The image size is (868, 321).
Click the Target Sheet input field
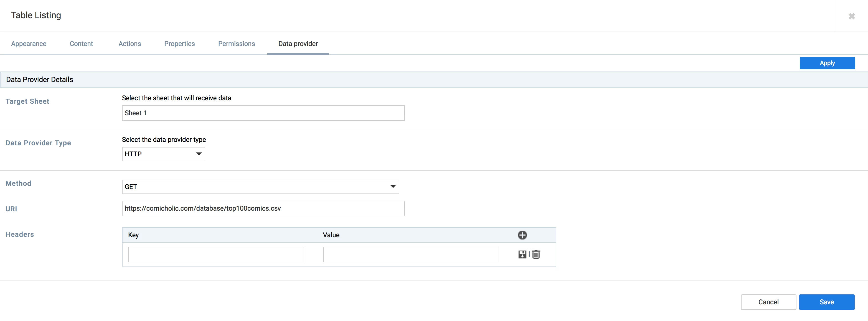pyautogui.click(x=263, y=113)
